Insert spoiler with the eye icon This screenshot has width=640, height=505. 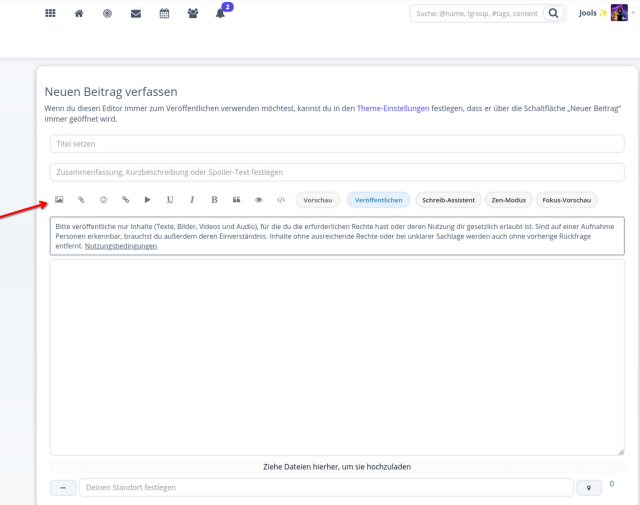[258, 200]
